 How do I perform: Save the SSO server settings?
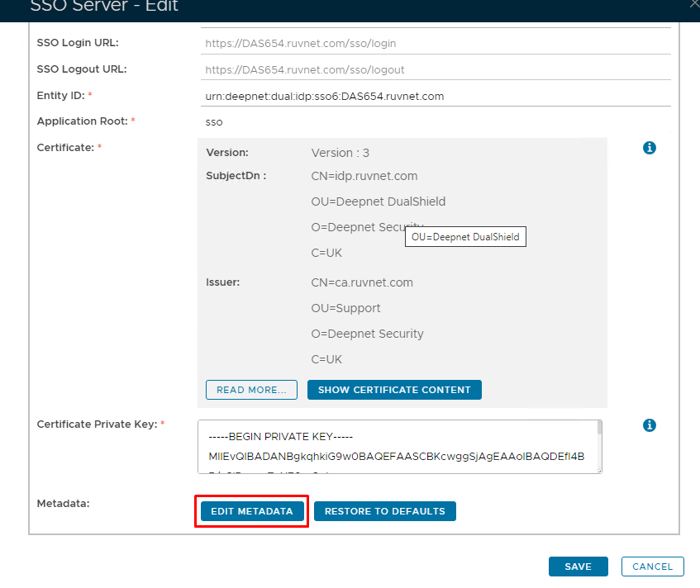tap(578, 567)
